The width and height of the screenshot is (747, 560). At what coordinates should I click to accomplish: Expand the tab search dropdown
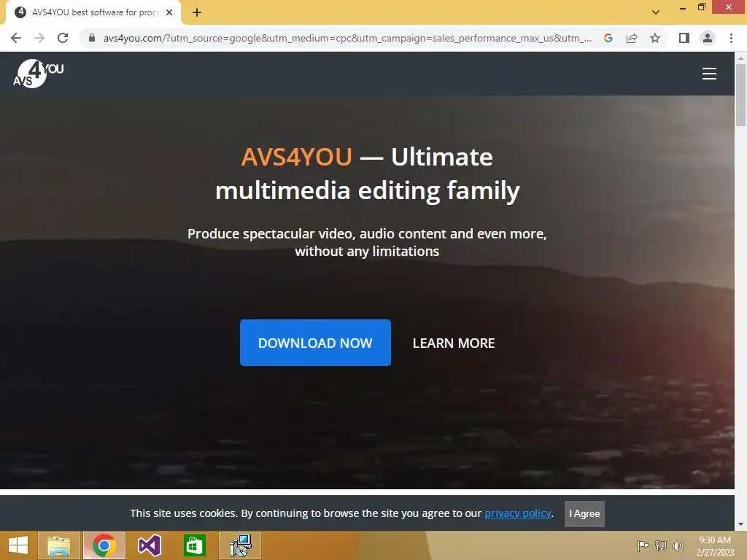tap(656, 12)
